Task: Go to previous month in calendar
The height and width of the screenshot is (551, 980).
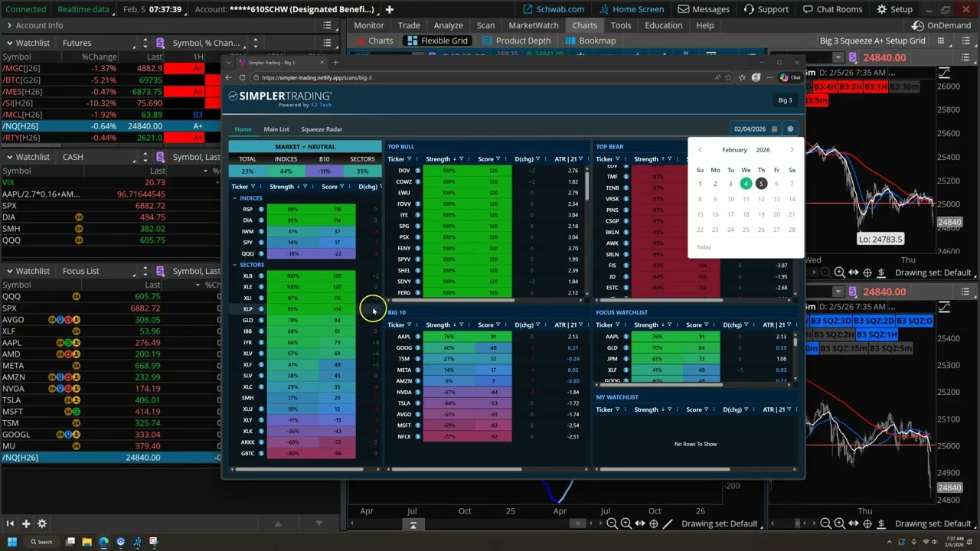Action: tap(700, 150)
